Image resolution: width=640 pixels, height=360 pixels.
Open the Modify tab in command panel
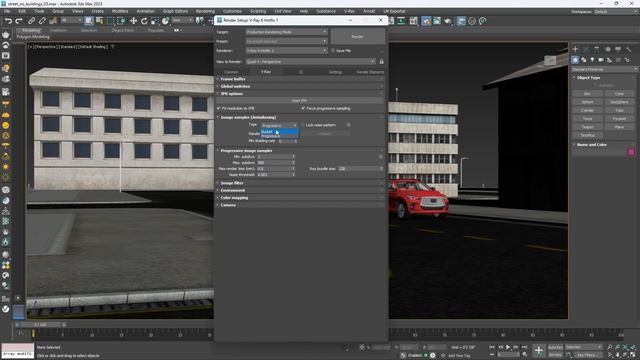(x=586, y=49)
